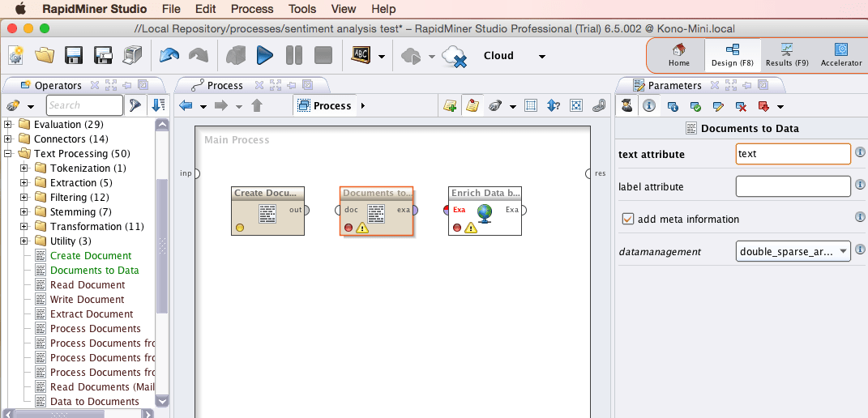Image resolution: width=868 pixels, height=418 pixels.
Task: Click the back arrow in Process toolbar
Action: (x=186, y=105)
